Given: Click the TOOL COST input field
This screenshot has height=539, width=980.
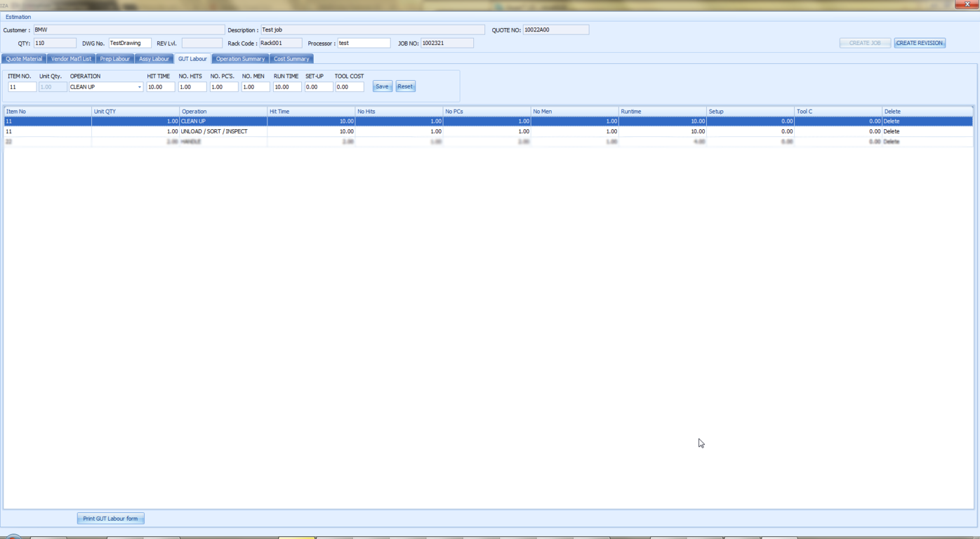Looking at the screenshot, I should (x=349, y=87).
